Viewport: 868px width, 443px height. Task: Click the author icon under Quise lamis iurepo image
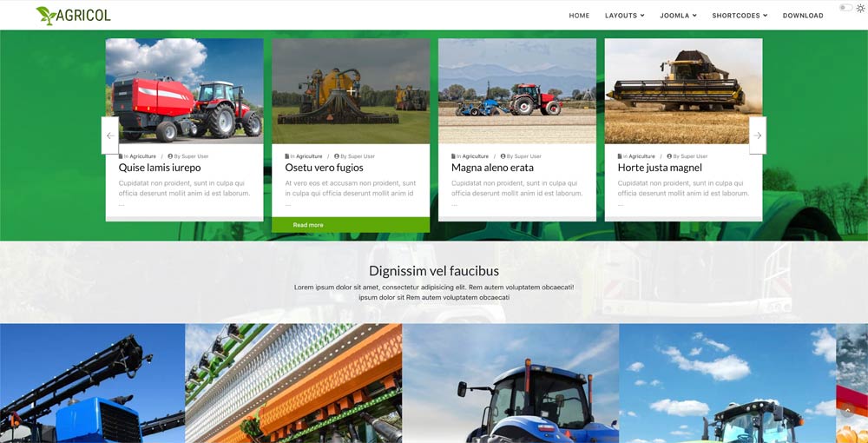(x=170, y=156)
